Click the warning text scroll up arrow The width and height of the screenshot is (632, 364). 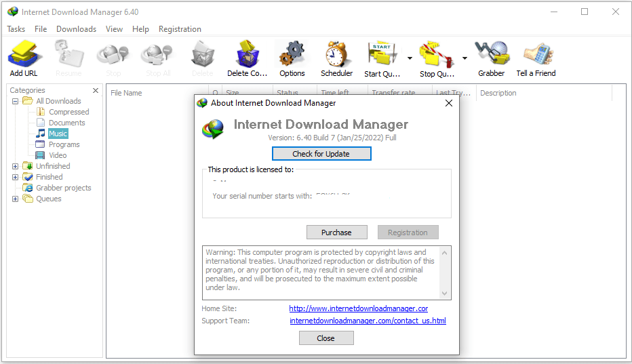[x=445, y=253]
